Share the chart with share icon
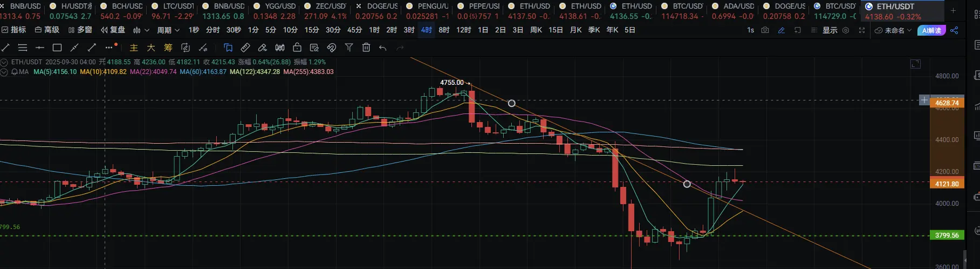Viewport: 980px width, 269px height. pos(954,30)
